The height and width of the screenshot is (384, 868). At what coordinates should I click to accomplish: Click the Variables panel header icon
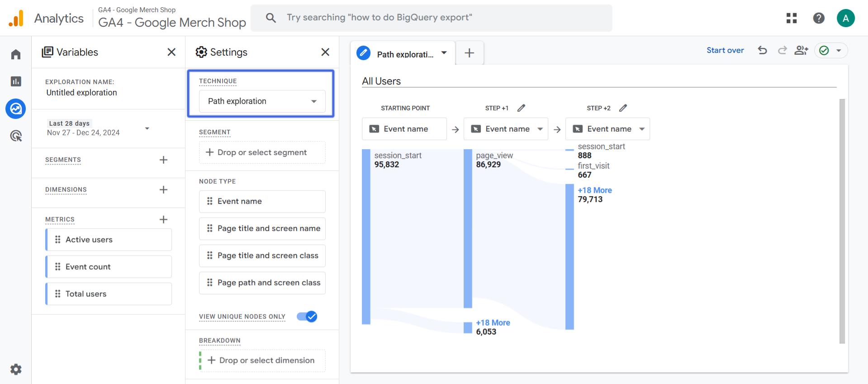tap(47, 52)
